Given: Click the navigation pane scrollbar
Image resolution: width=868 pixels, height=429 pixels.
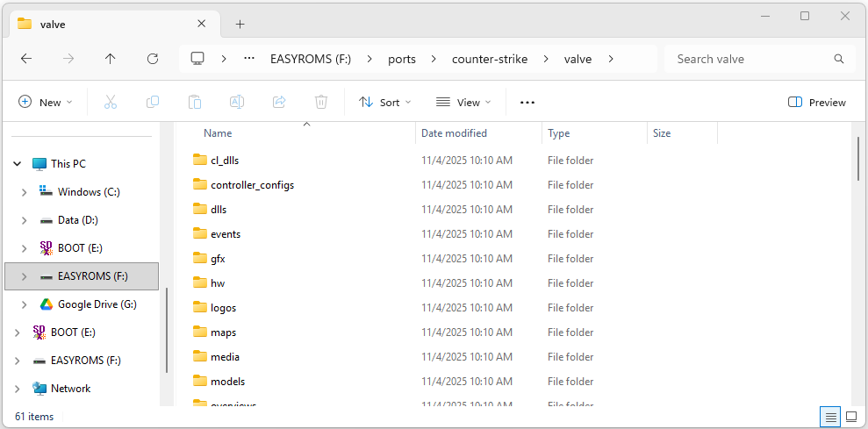Looking at the screenshot, I should pyautogui.click(x=167, y=330).
